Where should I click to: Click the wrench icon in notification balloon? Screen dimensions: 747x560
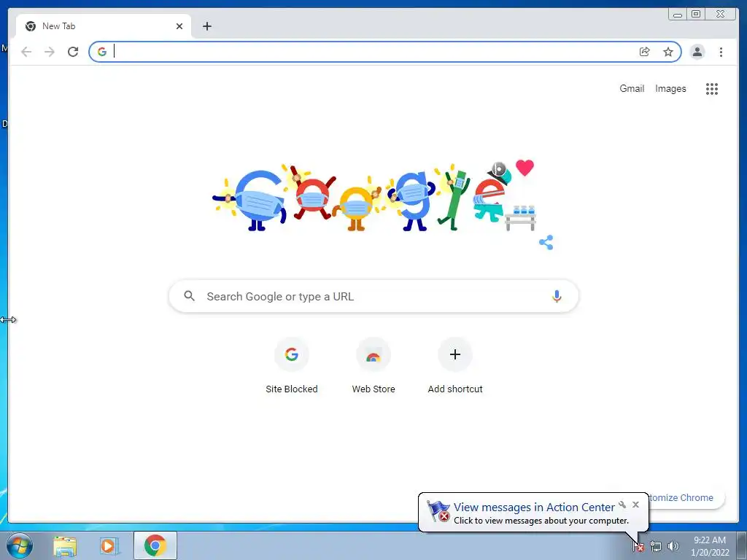click(622, 505)
